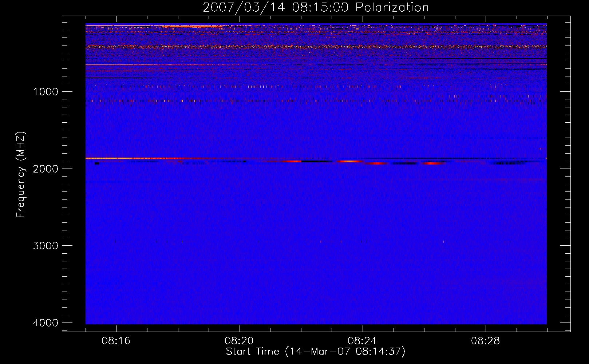Click the plot title '2007/03/14 08:15:00 Polarization'
The image size is (589, 364).
pos(316,8)
